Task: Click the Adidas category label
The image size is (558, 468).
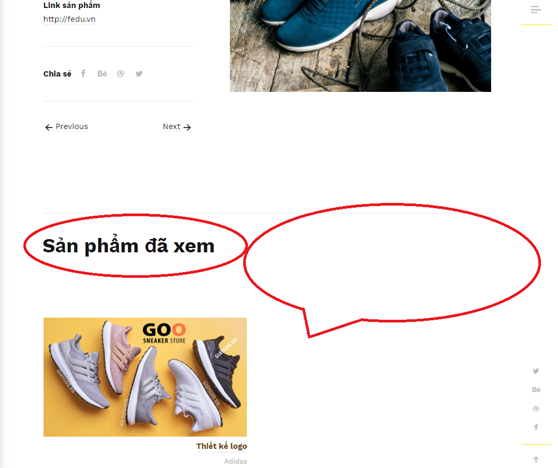Action: pos(235,461)
